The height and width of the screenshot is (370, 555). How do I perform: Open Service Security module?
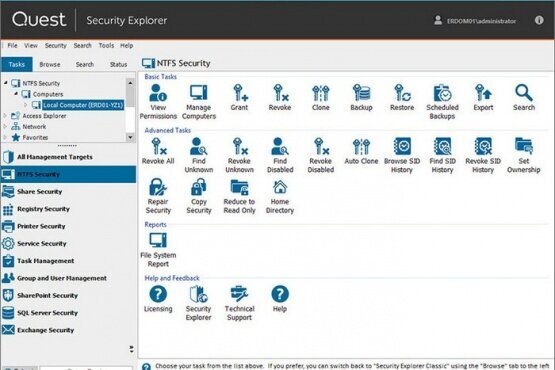click(69, 244)
